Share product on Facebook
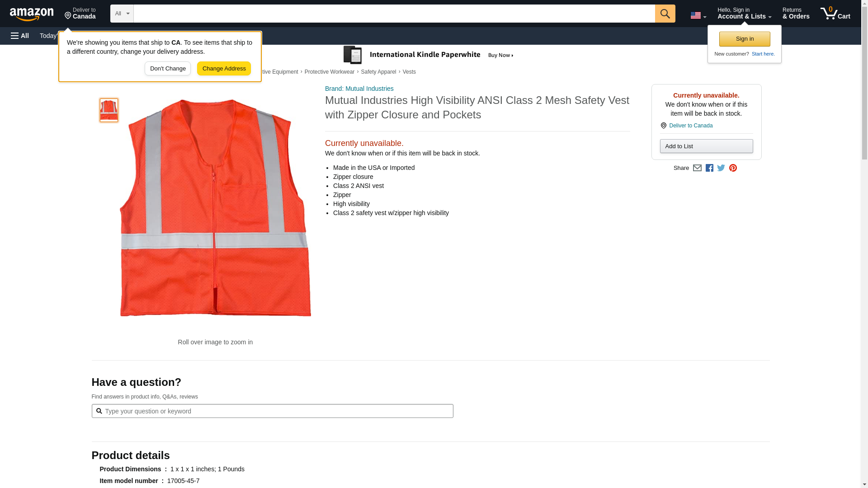The width and height of the screenshot is (868, 488). click(x=709, y=168)
